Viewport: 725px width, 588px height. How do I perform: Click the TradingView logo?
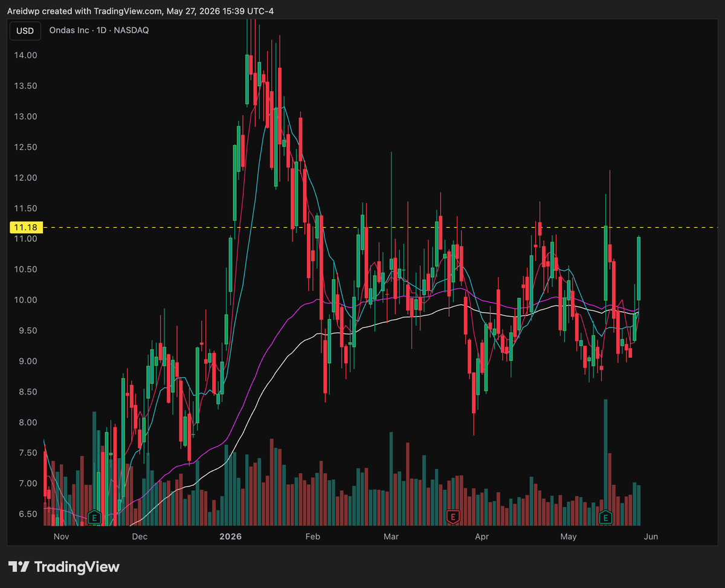point(64,567)
